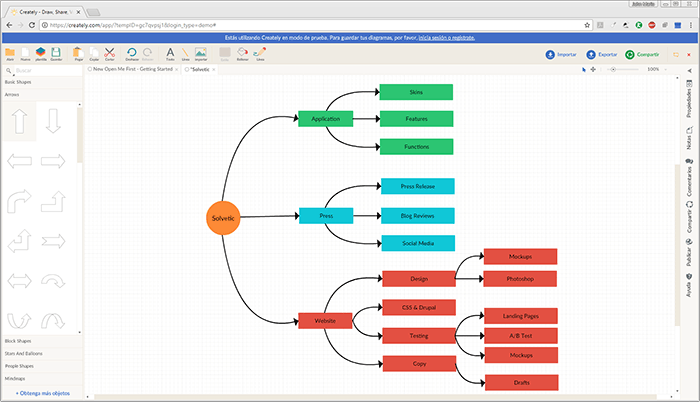
Task: Select the pointer tool above canvas
Action: click(x=584, y=69)
